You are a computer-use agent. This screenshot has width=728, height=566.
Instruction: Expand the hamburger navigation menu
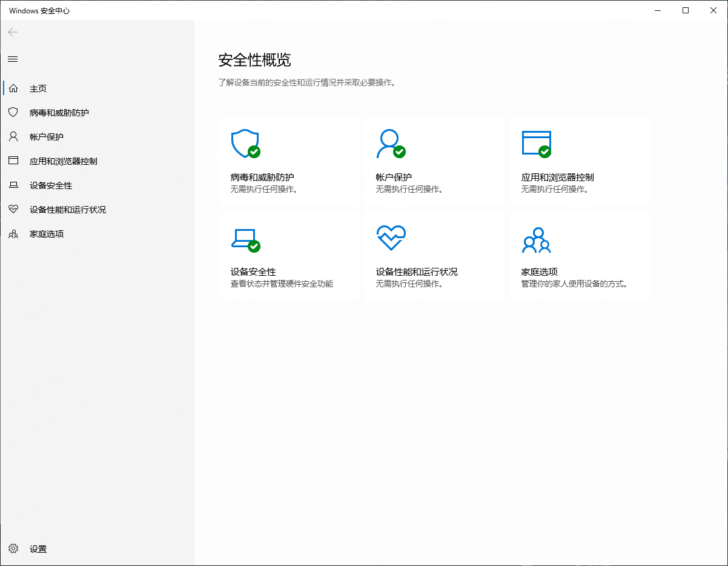[x=13, y=59]
